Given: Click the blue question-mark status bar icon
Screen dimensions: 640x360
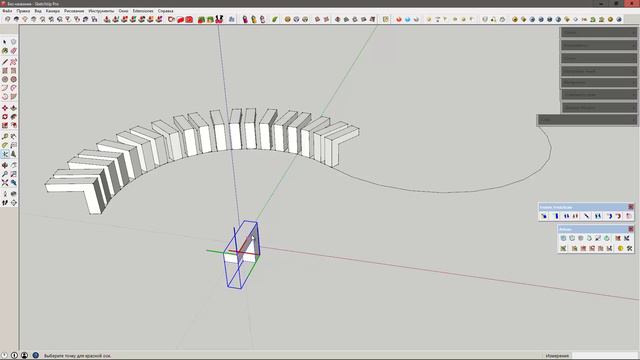Looking at the screenshot, I should pyautogui.click(x=36, y=356).
